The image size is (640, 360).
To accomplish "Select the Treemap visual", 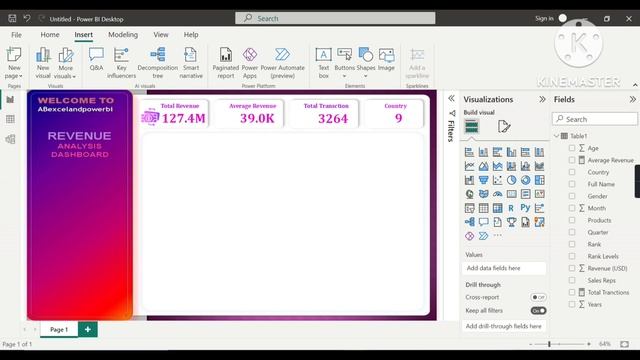I will coord(539,180).
